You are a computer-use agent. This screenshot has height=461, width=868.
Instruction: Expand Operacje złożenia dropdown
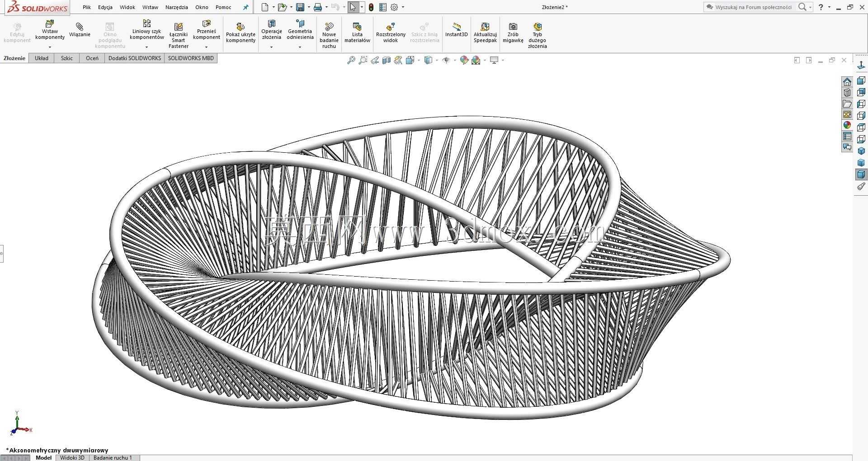[271, 47]
